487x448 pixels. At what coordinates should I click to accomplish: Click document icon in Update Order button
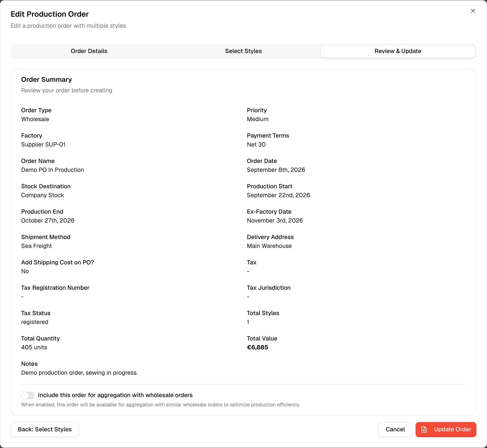click(424, 430)
